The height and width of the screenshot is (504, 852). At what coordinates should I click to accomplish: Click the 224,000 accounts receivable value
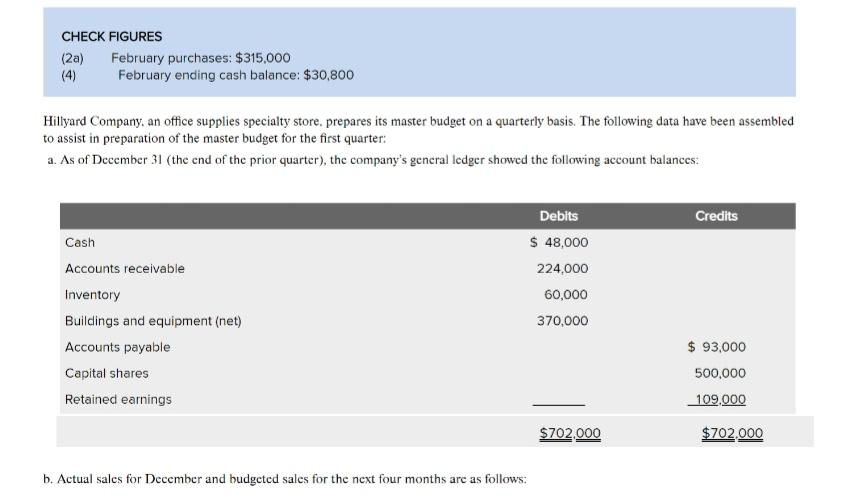click(562, 269)
